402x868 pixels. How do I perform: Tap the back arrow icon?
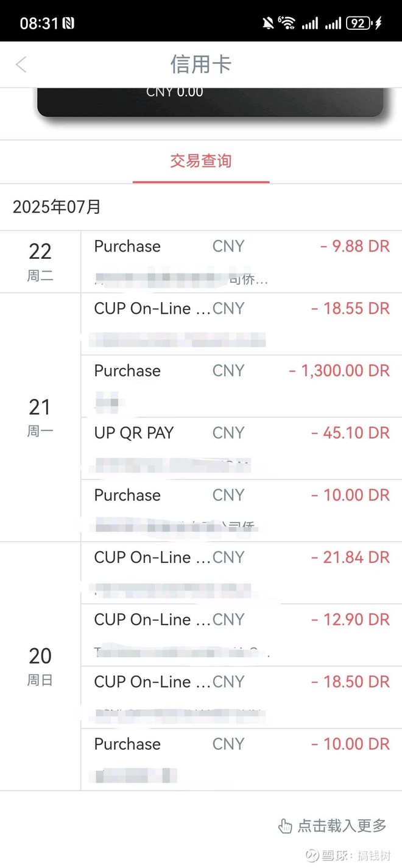tap(21, 65)
